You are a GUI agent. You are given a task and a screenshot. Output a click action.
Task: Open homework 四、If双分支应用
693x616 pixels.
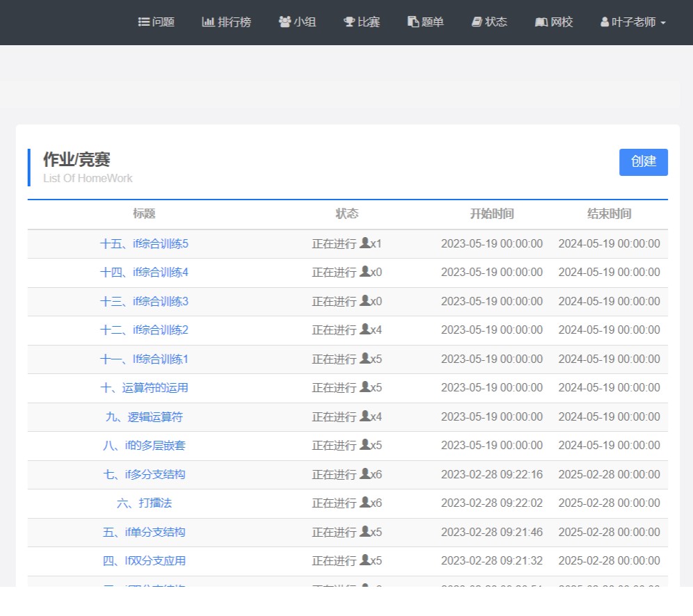pyautogui.click(x=144, y=561)
